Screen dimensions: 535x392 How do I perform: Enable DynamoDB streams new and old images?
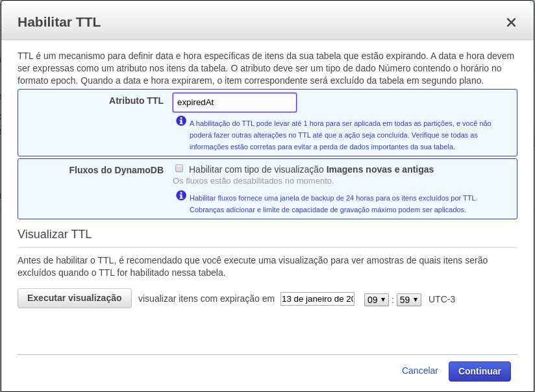point(179,168)
